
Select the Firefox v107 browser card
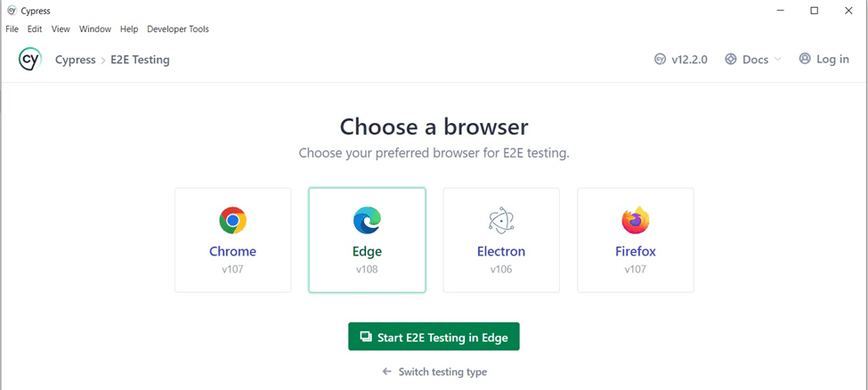635,240
